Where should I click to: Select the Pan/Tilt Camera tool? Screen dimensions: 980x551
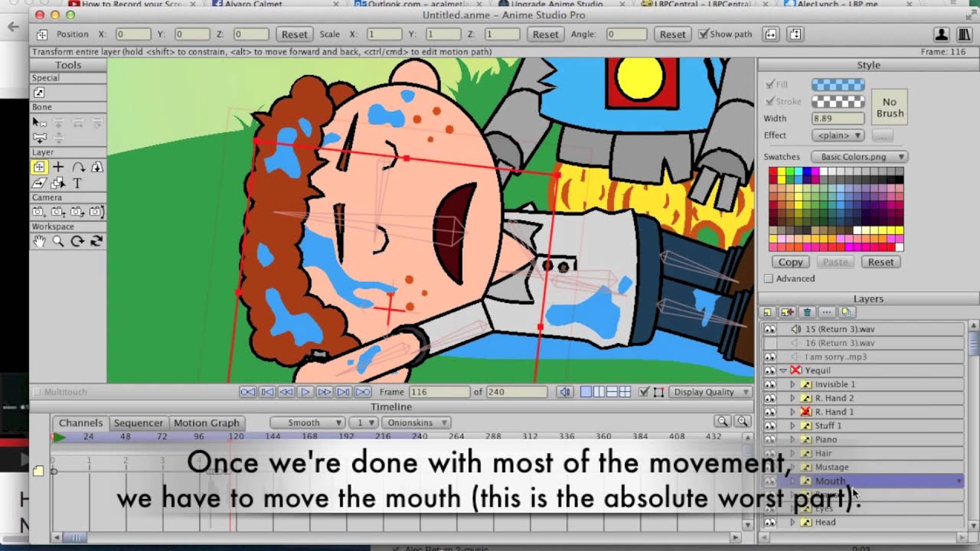[96, 212]
